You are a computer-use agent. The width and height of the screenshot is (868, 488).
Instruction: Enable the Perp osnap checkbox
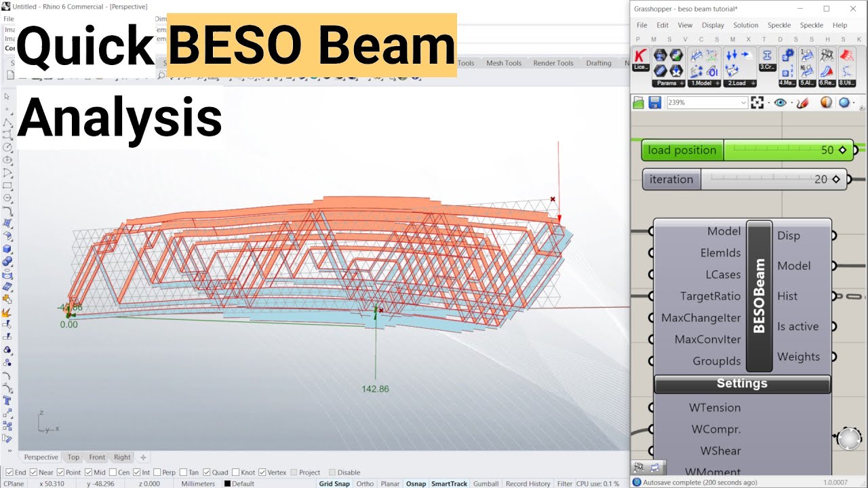(157, 472)
